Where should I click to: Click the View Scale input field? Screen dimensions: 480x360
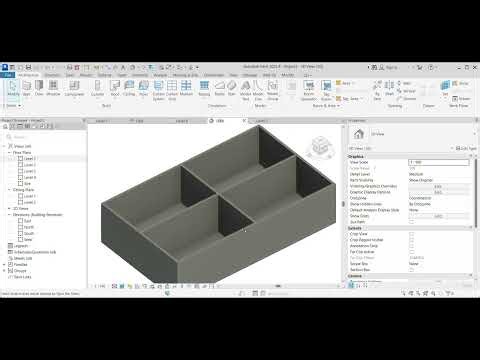click(439, 162)
